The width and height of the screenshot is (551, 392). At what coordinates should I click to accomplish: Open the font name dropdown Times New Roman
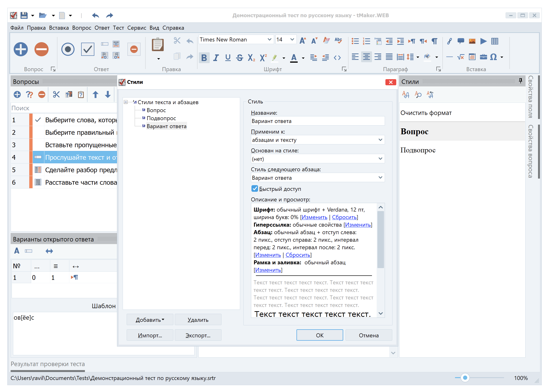tap(270, 39)
